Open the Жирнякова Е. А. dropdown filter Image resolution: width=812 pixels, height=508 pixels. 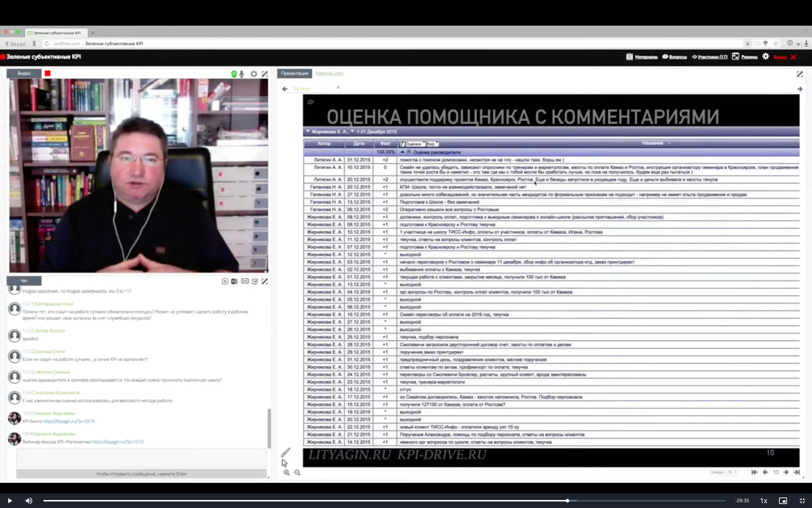pyautogui.click(x=327, y=132)
